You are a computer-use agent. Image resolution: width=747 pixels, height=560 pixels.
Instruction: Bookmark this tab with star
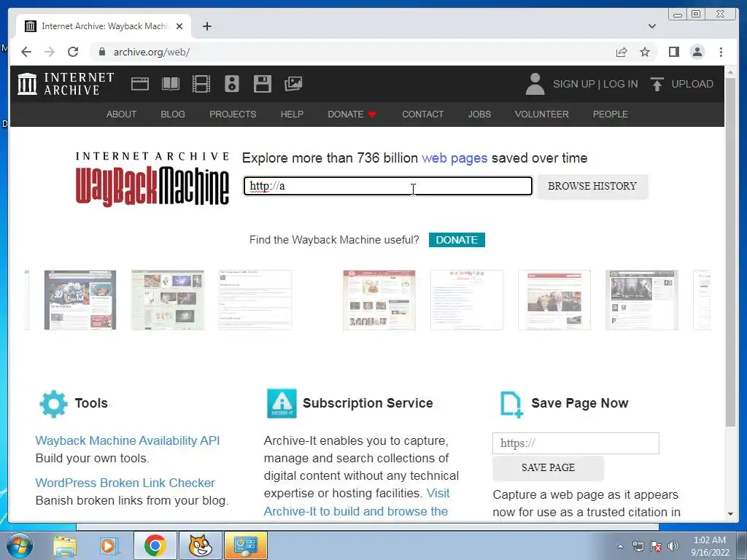pyautogui.click(x=645, y=52)
